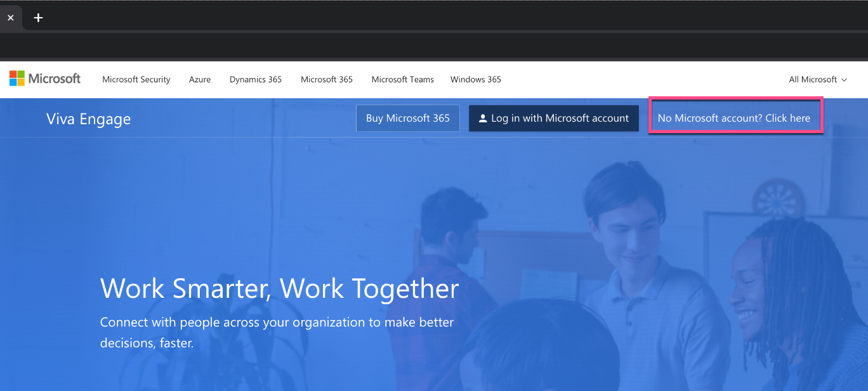Navigate to Microsoft 365
The height and width of the screenshot is (391, 868).
pos(326,79)
